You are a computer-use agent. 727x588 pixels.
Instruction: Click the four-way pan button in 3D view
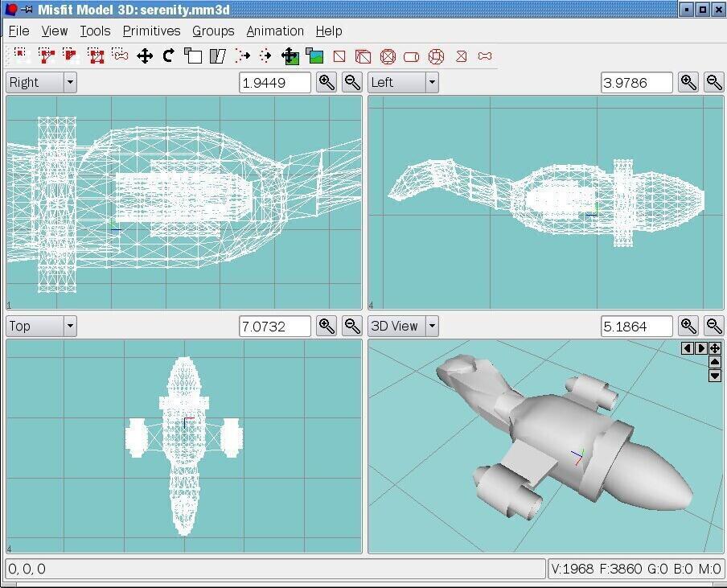714,348
